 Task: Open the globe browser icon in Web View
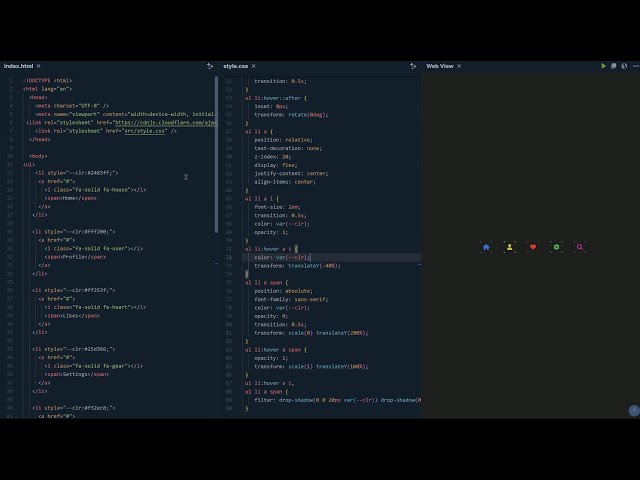[624, 66]
